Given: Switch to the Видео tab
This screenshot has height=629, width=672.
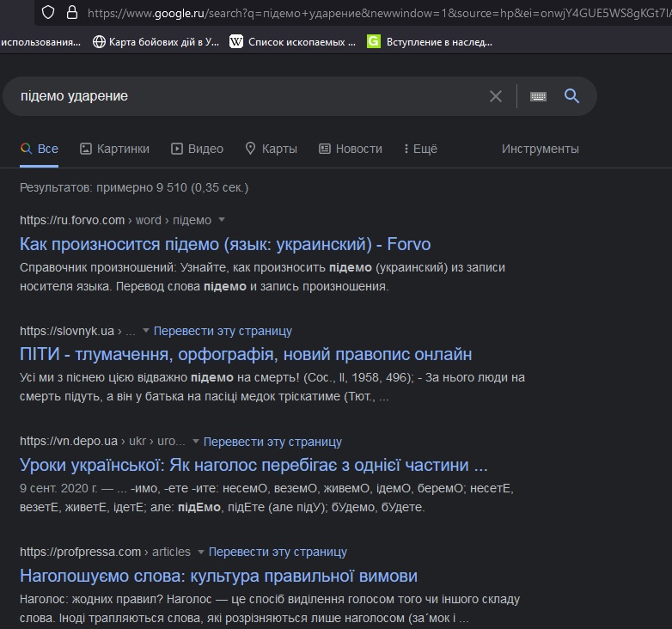Looking at the screenshot, I should point(197,149).
